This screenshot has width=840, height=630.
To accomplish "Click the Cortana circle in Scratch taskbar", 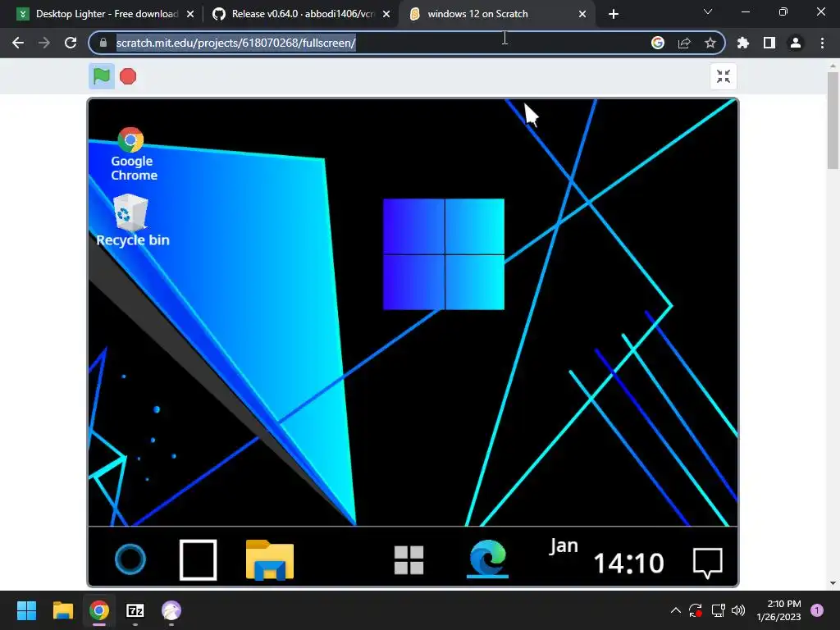I will coord(130,559).
